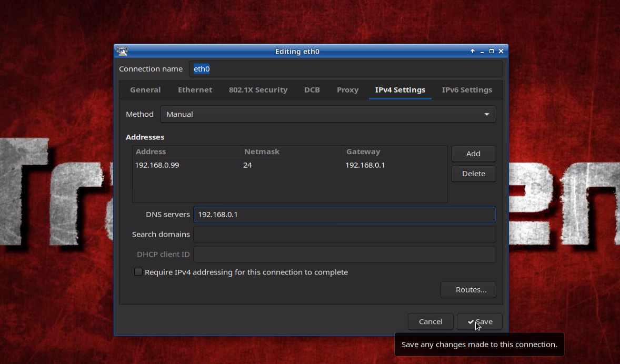The height and width of the screenshot is (364, 620).
Task: Click the Connection name field
Action: pyautogui.click(x=346, y=69)
